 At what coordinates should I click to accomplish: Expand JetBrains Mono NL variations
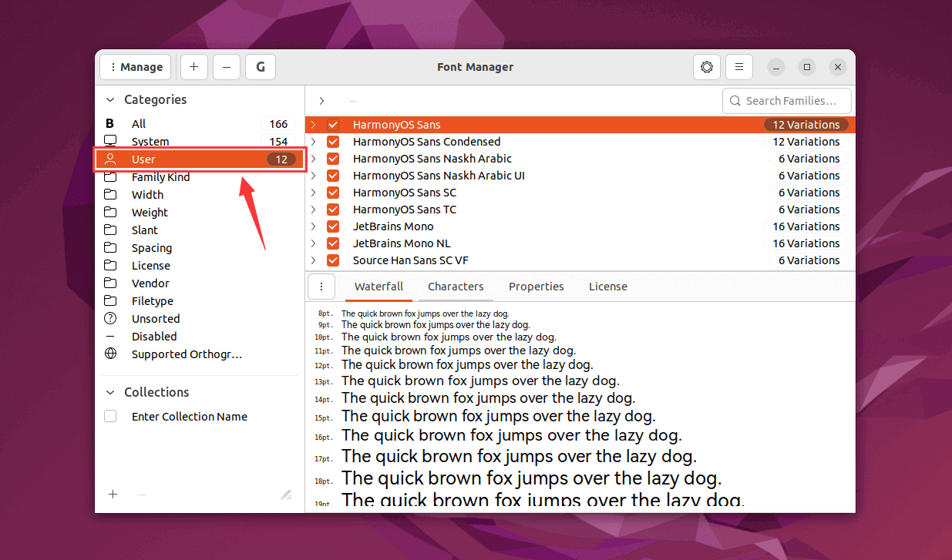(x=313, y=243)
